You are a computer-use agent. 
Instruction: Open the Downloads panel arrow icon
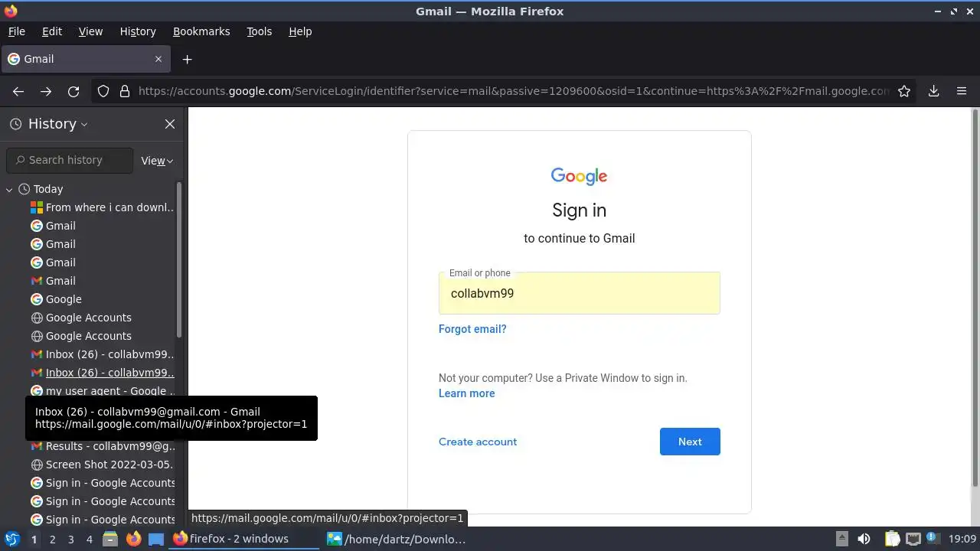pos(933,91)
